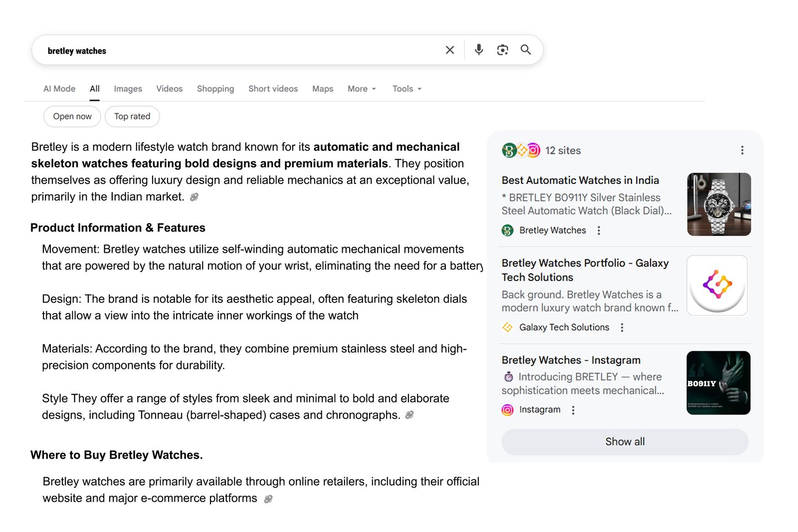The width and height of the screenshot is (798, 532).
Task: Click the Show all button
Action: (x=624, y=442)
